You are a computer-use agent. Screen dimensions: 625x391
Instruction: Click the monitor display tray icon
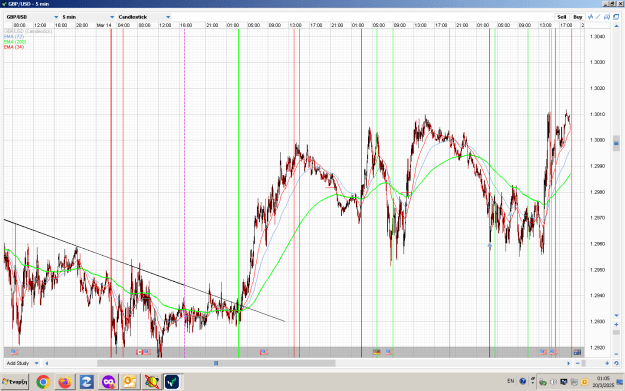point(564,382)
